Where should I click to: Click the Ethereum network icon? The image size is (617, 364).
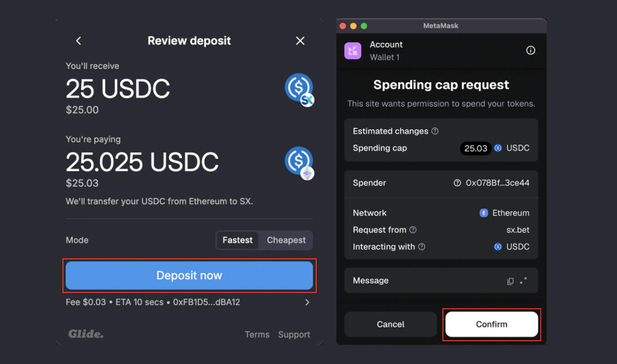click(484, 213)
